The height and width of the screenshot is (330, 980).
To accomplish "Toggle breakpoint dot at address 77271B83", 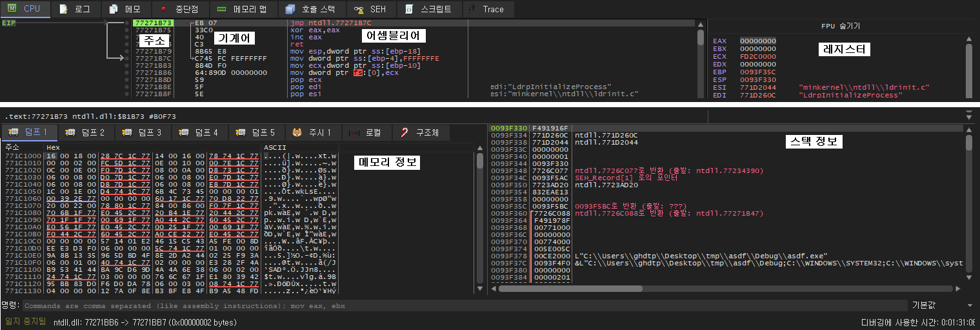I will click(x=127, y=65).
